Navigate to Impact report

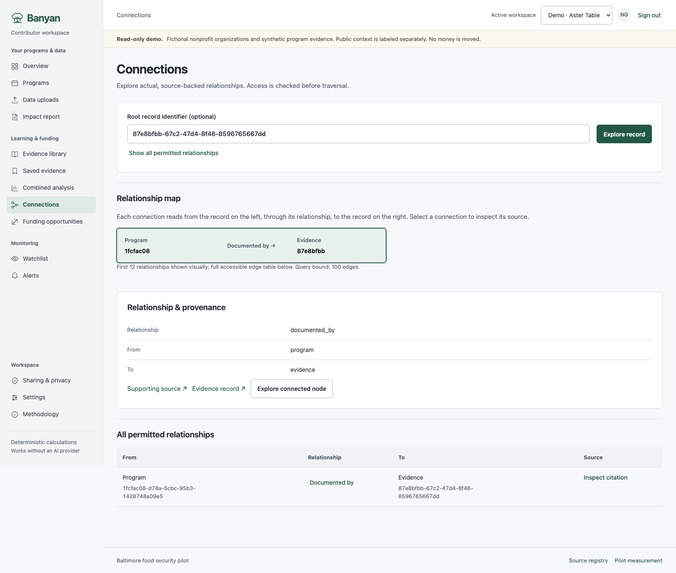(x=51, y=116)
